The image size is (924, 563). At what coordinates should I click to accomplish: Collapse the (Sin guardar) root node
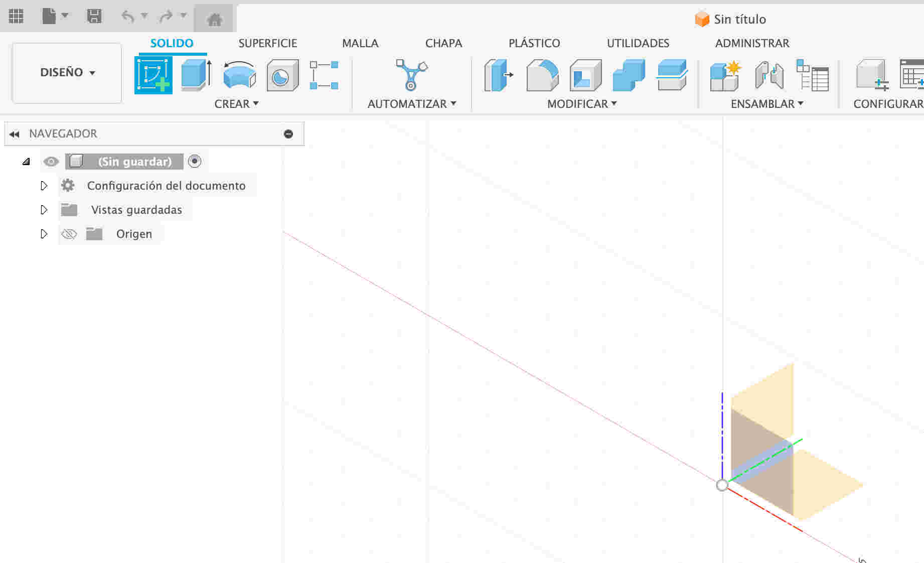(x=26, y=162)
